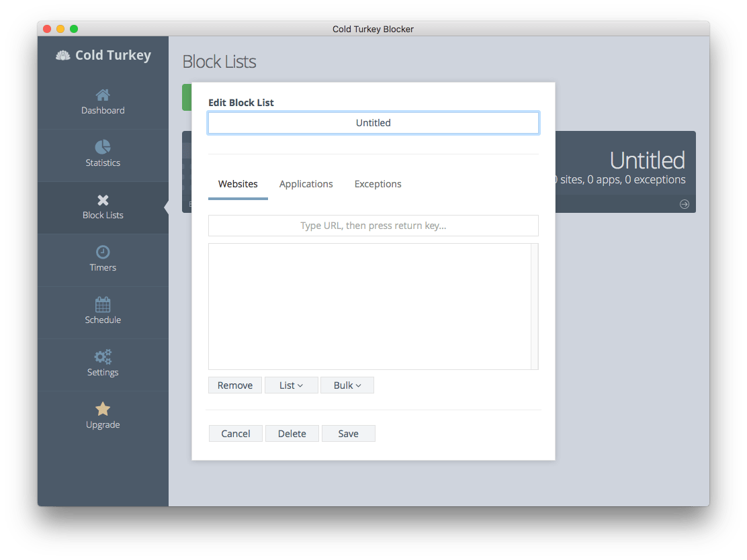Image resolution: width=747 pixels, height=560 pixels.
Task: Focus the block list name field
Action: coord(373,123)
